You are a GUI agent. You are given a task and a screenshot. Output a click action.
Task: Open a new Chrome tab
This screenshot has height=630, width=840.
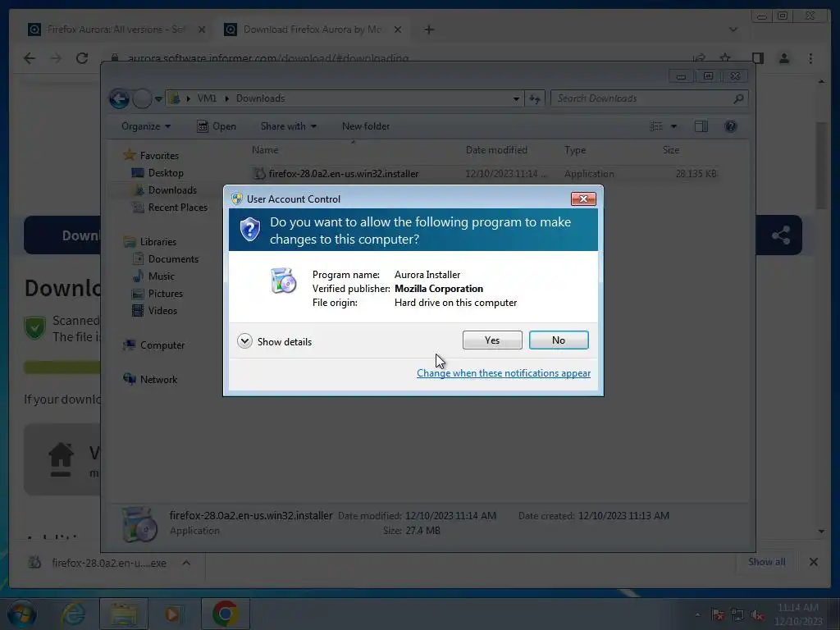tap(428, 30)
